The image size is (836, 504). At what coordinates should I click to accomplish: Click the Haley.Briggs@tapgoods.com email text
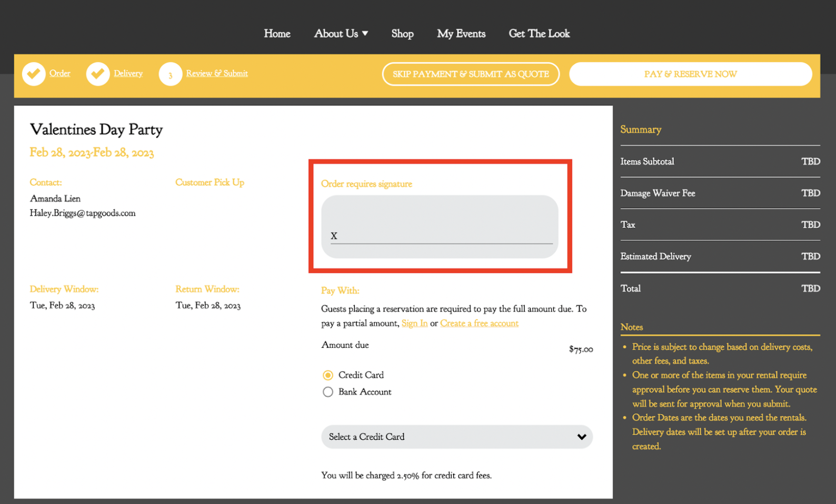[83, 213]
